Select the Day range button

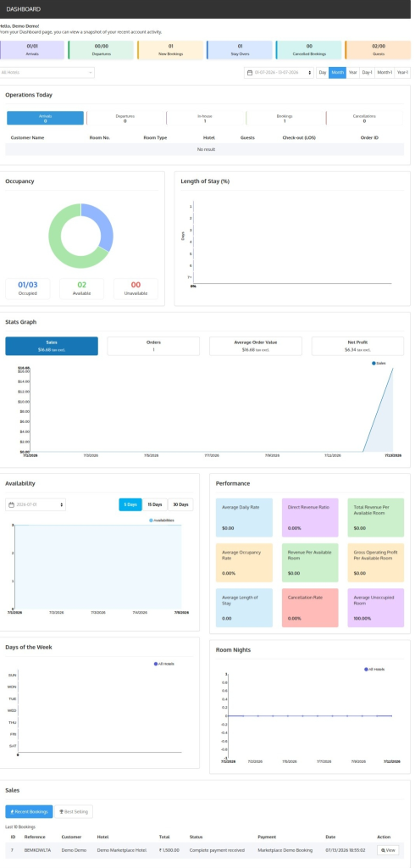(323, 73)
